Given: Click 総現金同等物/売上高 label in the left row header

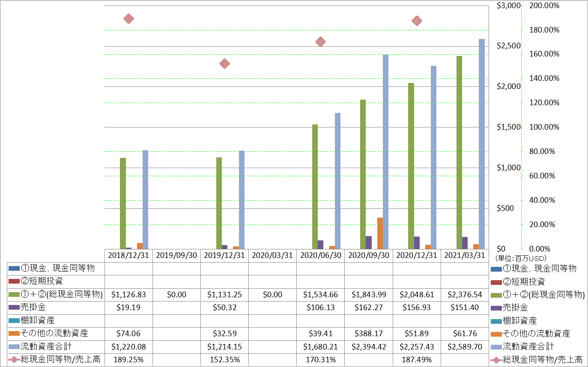Looking at the screenshot, I should (x=61, y=360).
